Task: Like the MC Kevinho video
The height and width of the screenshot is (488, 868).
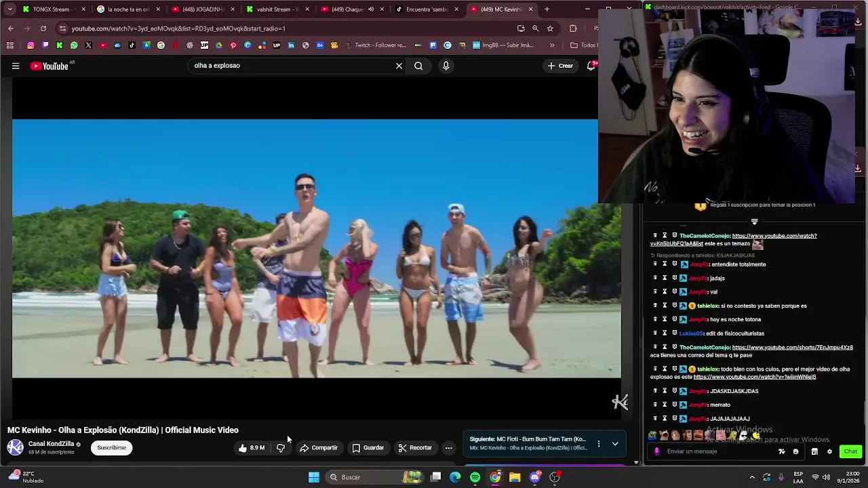Action: [252, 448]
